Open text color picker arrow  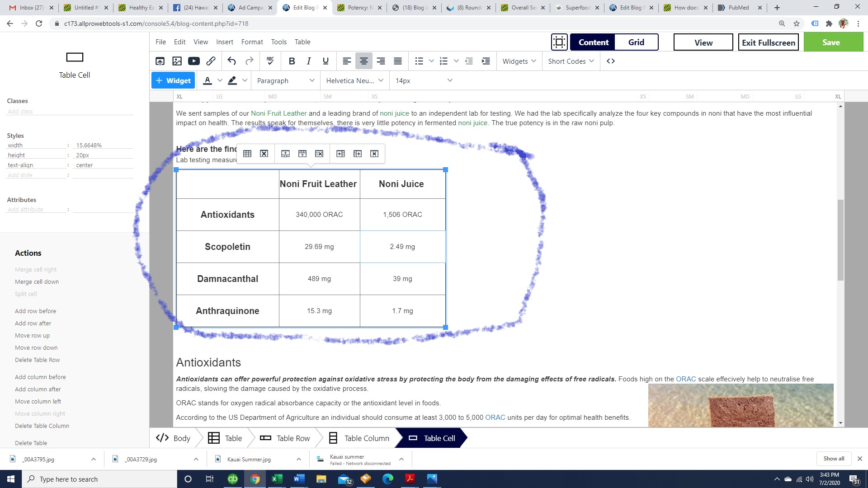pyautogui.click(x=220, y=80)
